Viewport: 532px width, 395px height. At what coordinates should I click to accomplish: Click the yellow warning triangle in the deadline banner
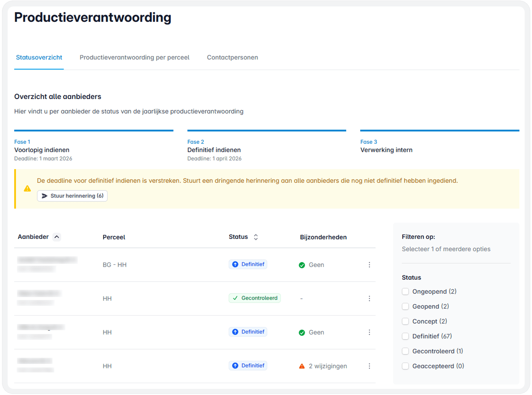pyautogui.click(x=27, y=189)
